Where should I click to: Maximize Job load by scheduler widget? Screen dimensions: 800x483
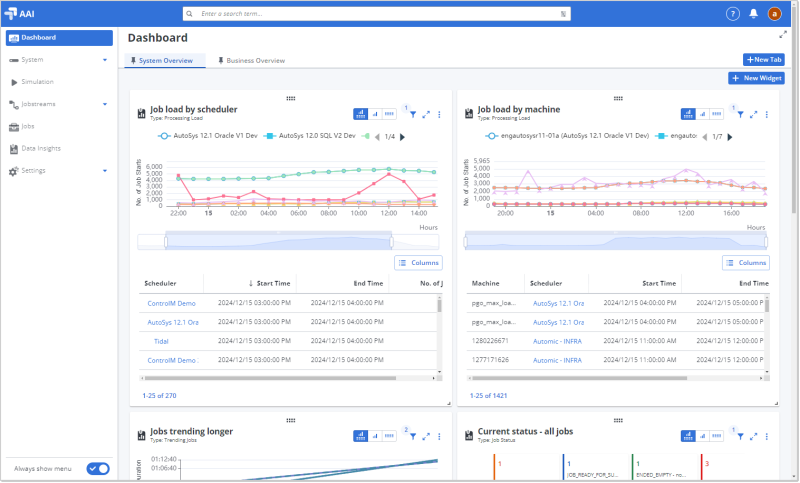point(426,114)
